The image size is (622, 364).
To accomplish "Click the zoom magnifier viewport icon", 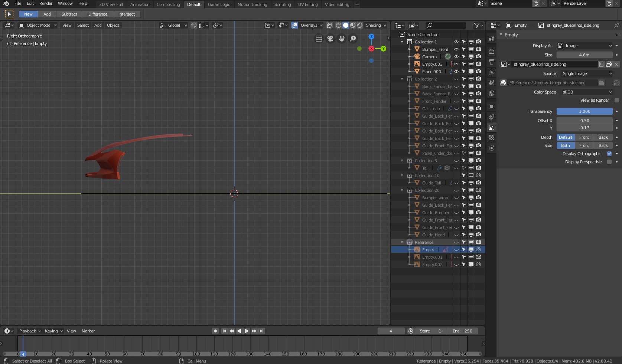I will click(353, 39).
